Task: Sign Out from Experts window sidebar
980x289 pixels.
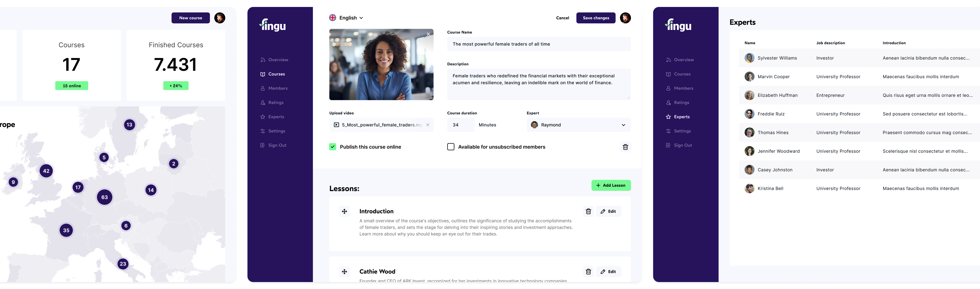Action: pyautogui.click(x=679, y=145)
